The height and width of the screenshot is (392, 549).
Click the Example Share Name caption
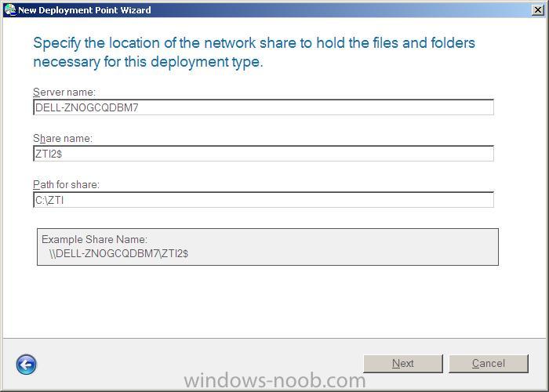(x=95, y=239)
